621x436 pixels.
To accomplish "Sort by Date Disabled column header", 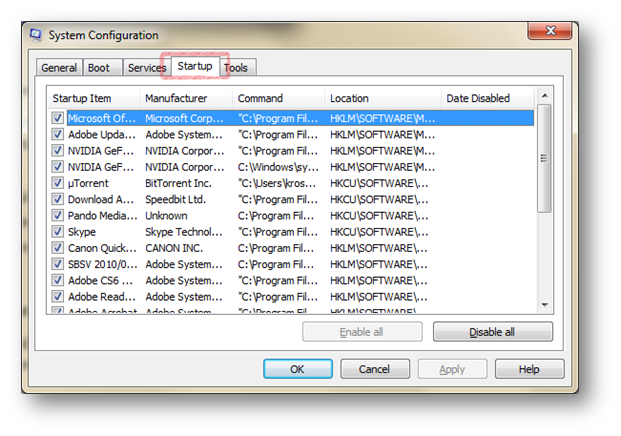I will 488,98.
